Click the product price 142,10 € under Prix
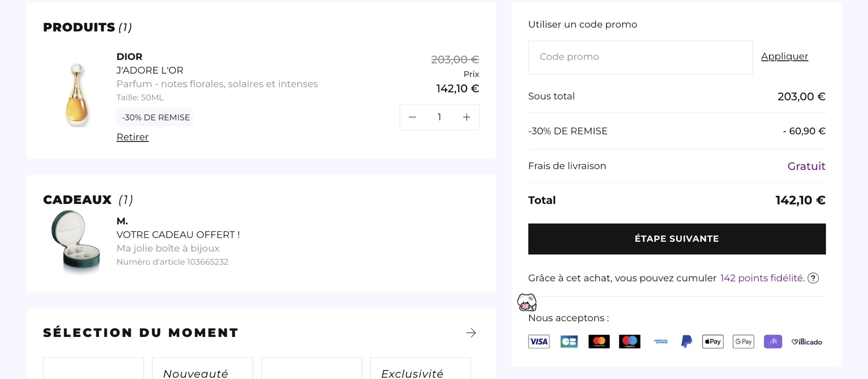Image resolution: width=868 pixels, height=379 pixels. coord(458,89)
